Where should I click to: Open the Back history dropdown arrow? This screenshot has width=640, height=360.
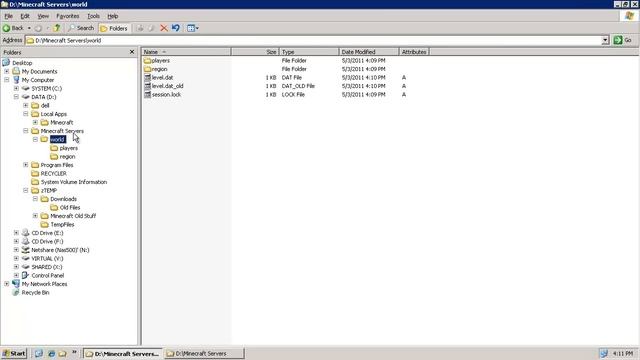(x=29, y=28)
